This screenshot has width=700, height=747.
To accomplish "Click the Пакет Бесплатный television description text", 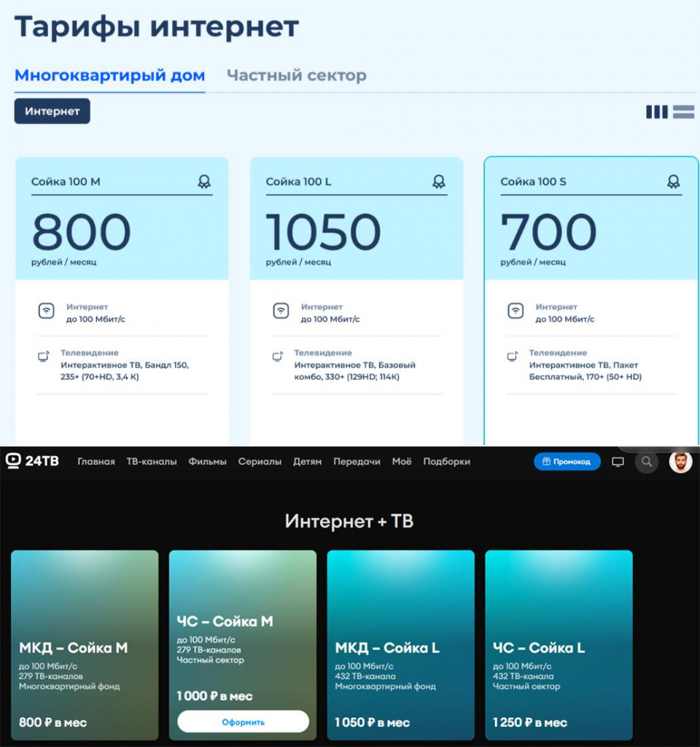I will 586,371.
